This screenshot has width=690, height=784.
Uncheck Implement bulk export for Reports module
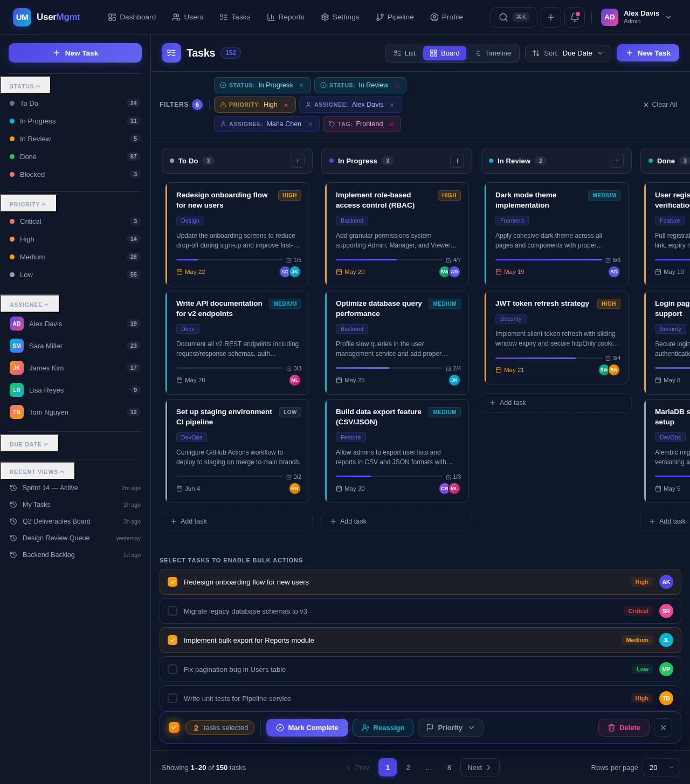tap(172, 640)
